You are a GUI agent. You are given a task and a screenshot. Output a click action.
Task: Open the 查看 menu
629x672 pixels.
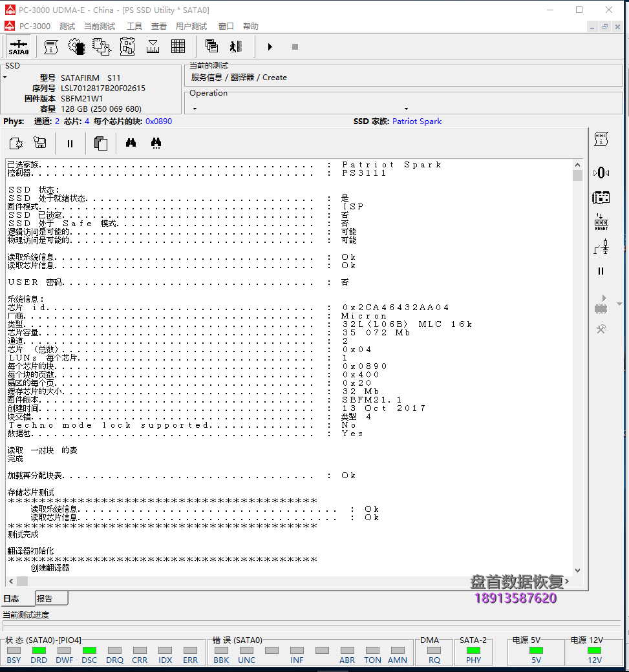[x=158, y=26]
